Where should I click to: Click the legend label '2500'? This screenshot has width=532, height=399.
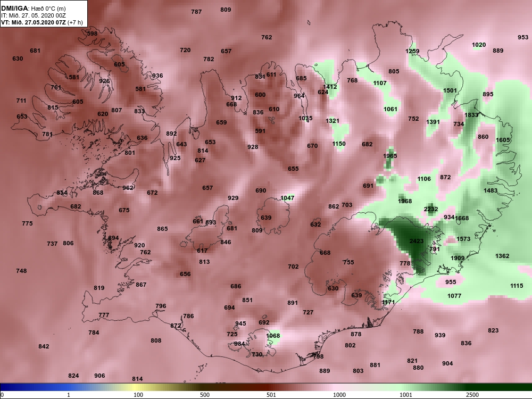(472, 395)
